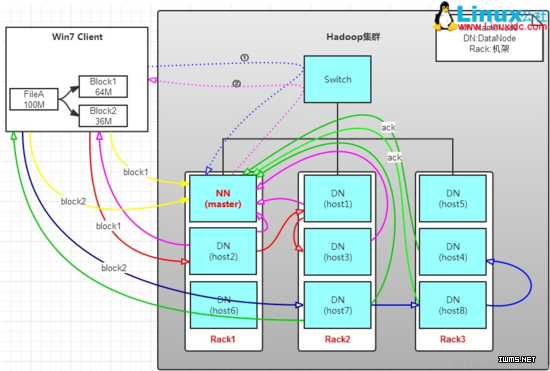Select the DN (host2) node
This screenshot has width=550, height=371.
click(x=223, y=251)
